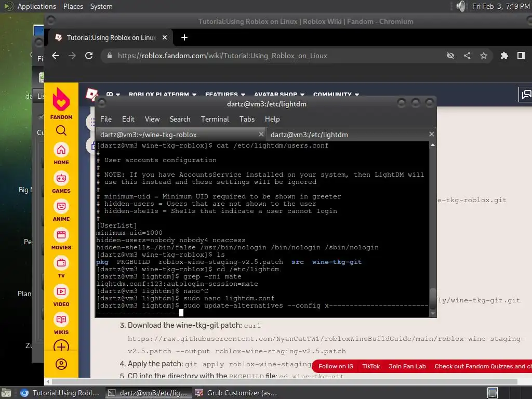This screenshot has height=399, width=532.
Task: Open Chromium extensions puzzle icon
Action: point(504,56)
